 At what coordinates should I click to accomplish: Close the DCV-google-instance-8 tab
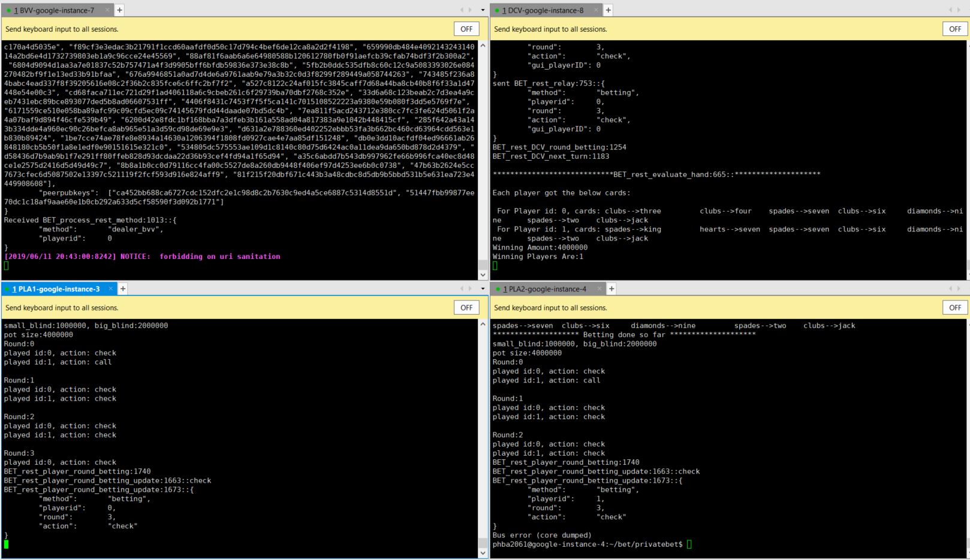(x=596, y=10)
